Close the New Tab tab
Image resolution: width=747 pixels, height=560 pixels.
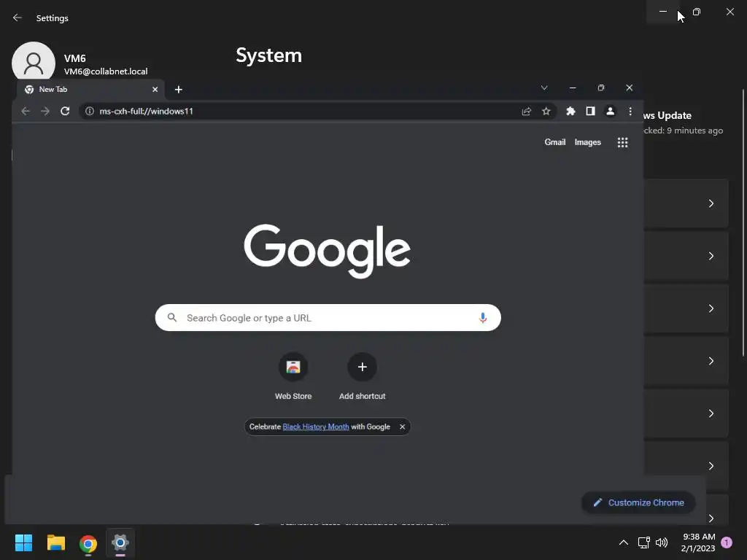155,90
